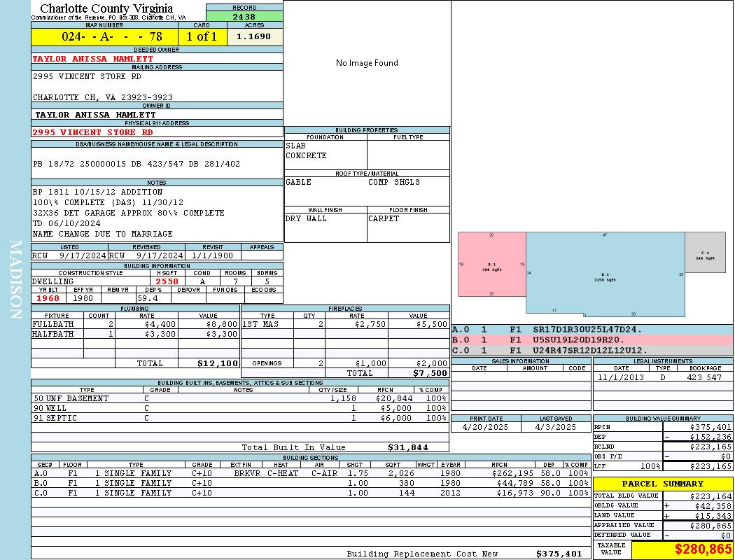Click OBLDG VALUE $42,358
This screenshot has width=735, height=560.
click(713, 507)
